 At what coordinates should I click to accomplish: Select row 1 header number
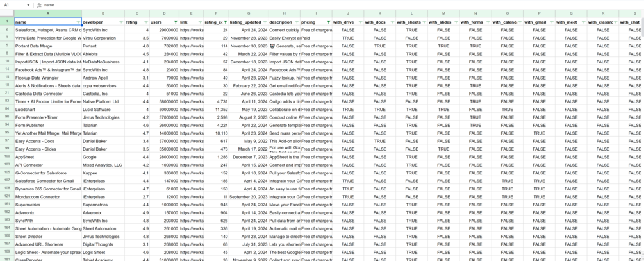point(7,22)
